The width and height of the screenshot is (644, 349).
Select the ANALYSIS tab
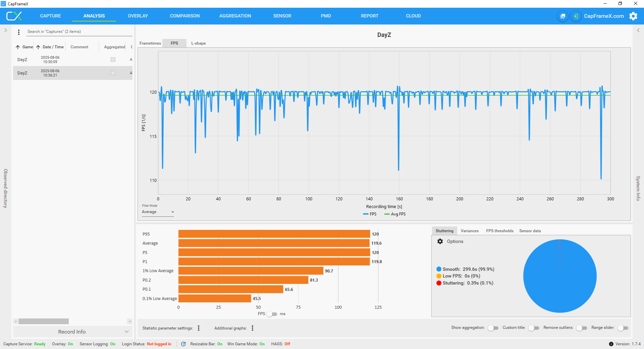94,16
